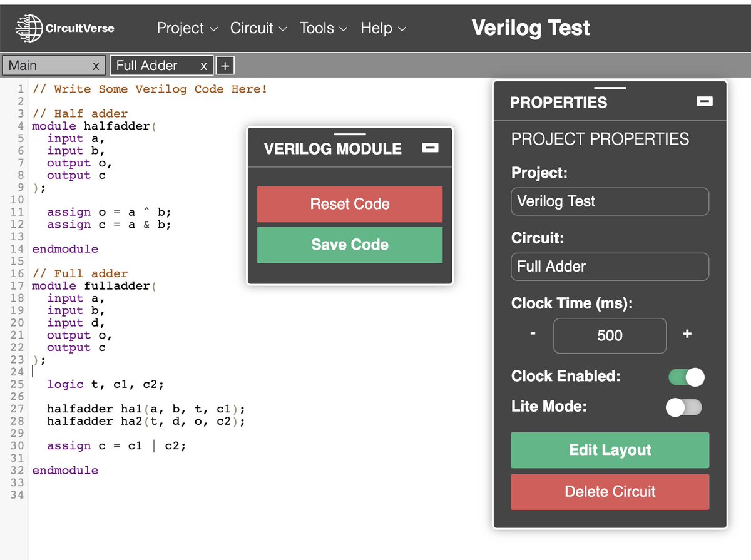Open the Circuit menu
This screenshot has width=751, height=560.
(x=258, y=28)
